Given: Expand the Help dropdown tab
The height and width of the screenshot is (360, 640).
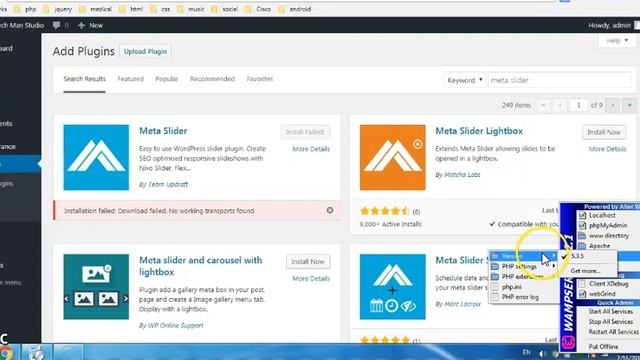Looking at the screenshot, I should (617, 40).
